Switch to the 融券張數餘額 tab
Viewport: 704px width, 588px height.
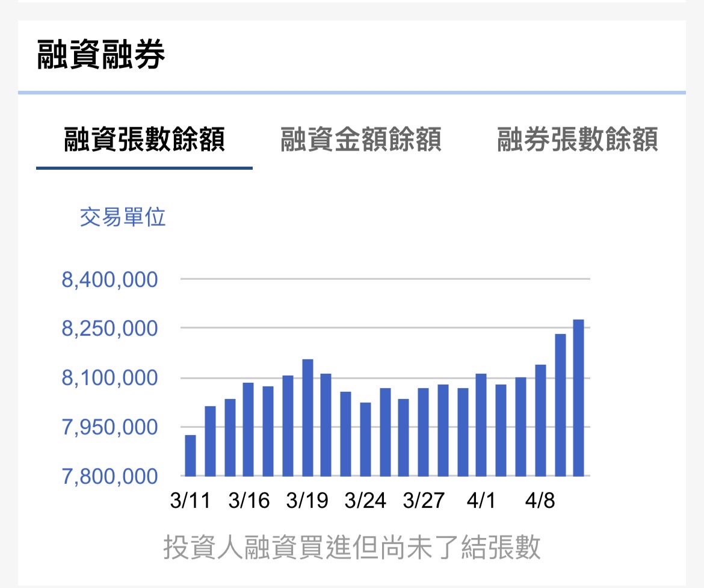click(x=578, y=137)
